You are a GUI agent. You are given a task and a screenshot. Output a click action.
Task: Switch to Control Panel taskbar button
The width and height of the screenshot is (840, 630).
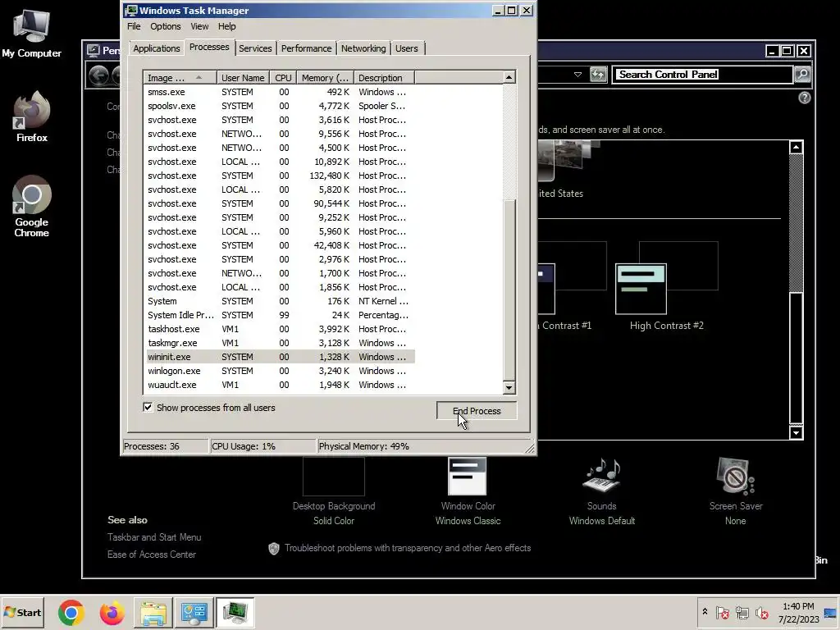point(194,612)
